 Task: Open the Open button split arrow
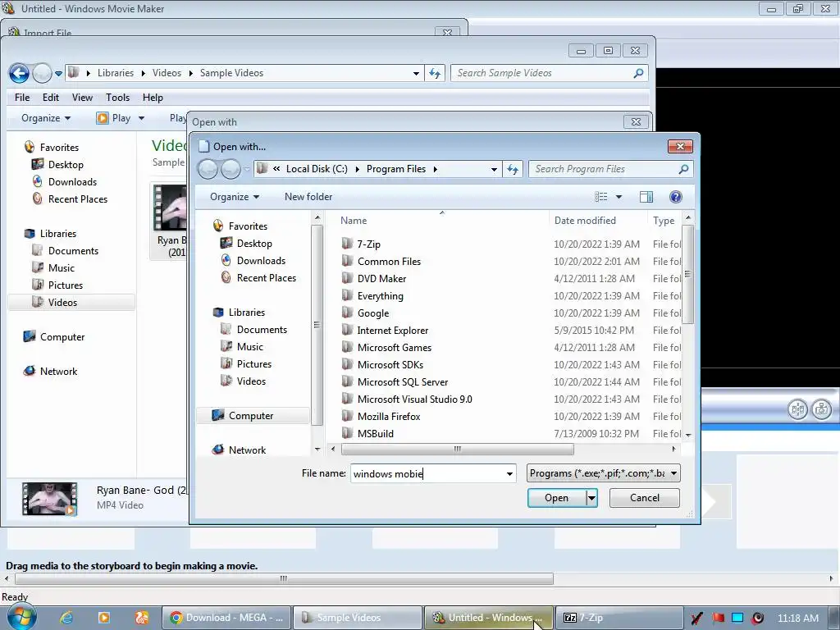(591, 498)
